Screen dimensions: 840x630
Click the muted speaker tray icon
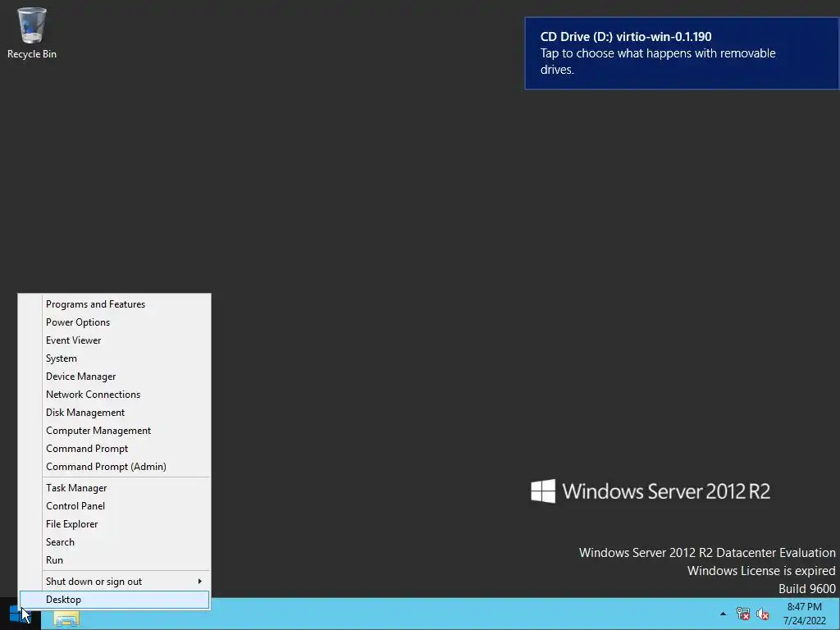click(763, 614)
